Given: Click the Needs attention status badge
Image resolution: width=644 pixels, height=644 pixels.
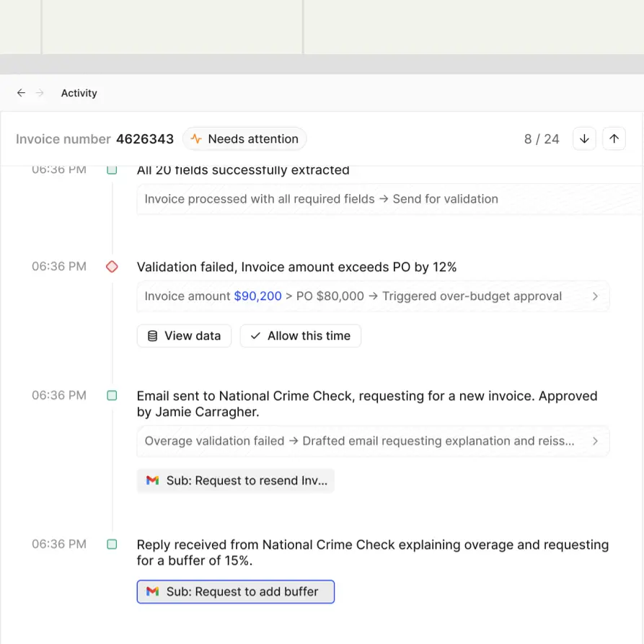Looking at the screenshot, I should tap(245, 139).
